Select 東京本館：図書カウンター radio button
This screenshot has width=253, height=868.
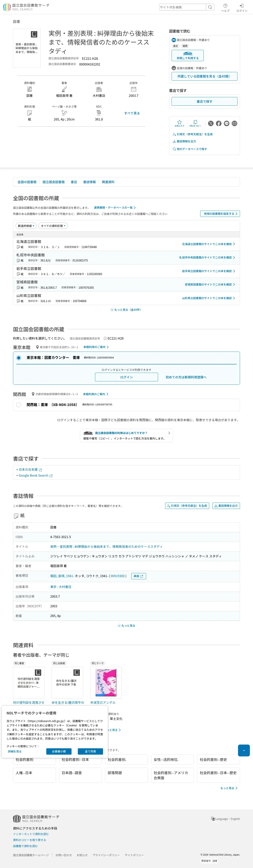19,358
